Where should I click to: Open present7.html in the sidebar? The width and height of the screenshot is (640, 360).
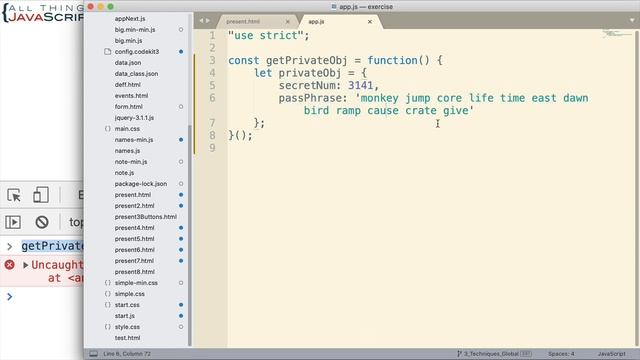click(x=134, y=261)
